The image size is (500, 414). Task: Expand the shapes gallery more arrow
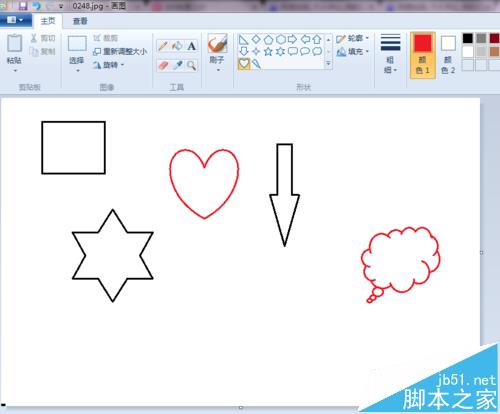click(328, 63)
